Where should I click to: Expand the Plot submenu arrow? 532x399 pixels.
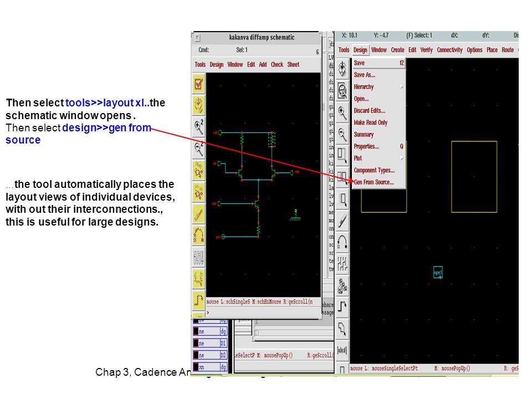click(x=402, y=158)
